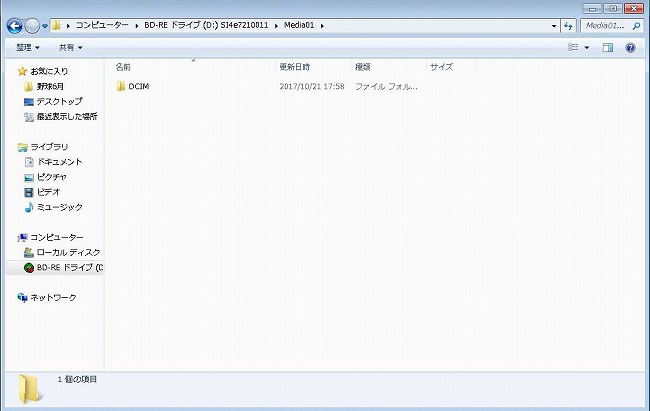Open the 共有 menu
Viewport: 650px width, 411px height.
point(70,47)
